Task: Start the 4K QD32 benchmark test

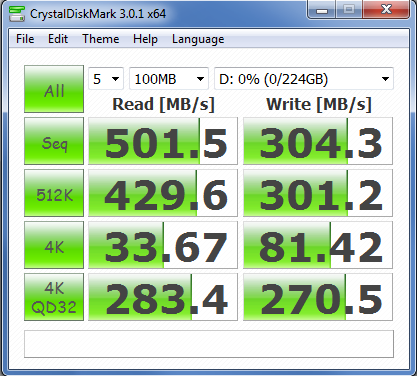Action: click(x=54, y=297)
